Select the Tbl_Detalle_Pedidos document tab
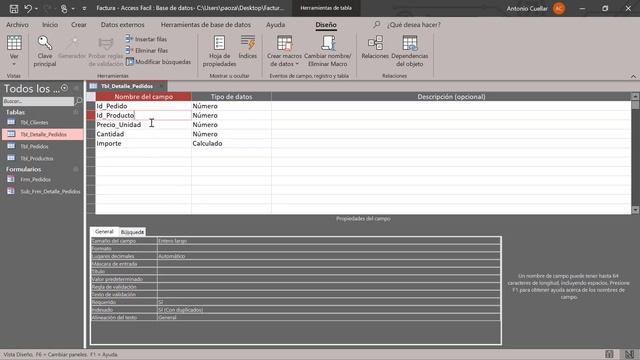The width and height of the screenshot is (640, 360). 127,86
